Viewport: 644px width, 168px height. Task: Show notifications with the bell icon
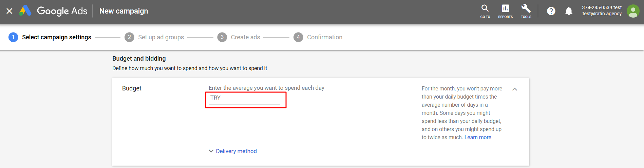point(569,11)
